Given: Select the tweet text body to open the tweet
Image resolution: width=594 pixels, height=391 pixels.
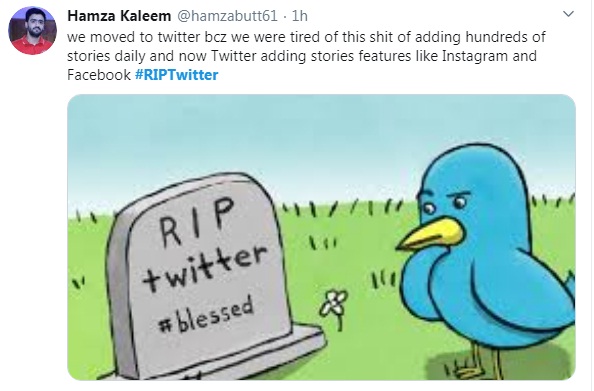Looking at the screenshot, I should (306, 56).
